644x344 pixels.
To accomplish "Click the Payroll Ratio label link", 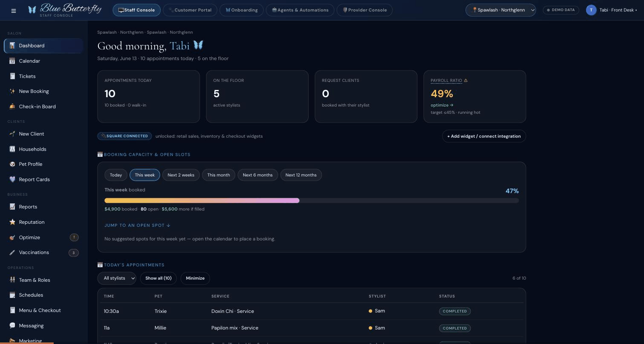I will [446, 81].
